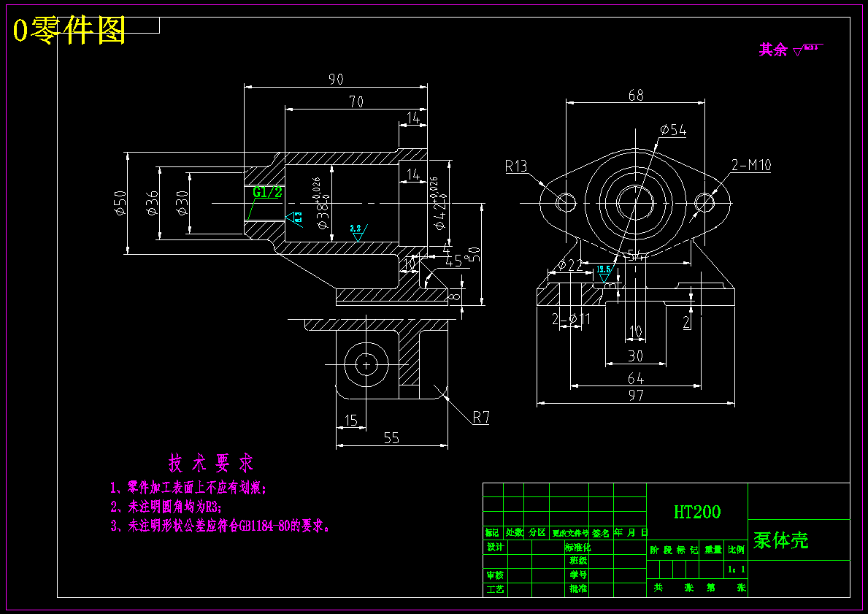Select the "签名" cell
The width and height of the screenshot is (868, 614).
(601, 533)
